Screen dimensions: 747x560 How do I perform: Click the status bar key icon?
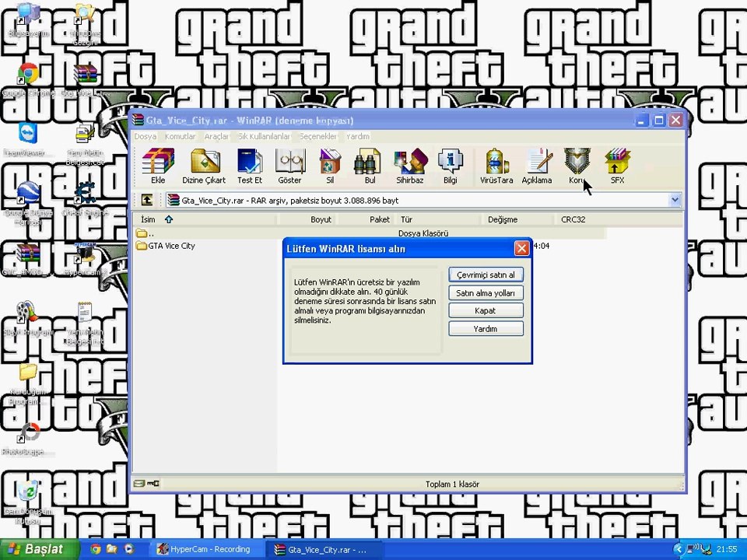pos(153,484)
